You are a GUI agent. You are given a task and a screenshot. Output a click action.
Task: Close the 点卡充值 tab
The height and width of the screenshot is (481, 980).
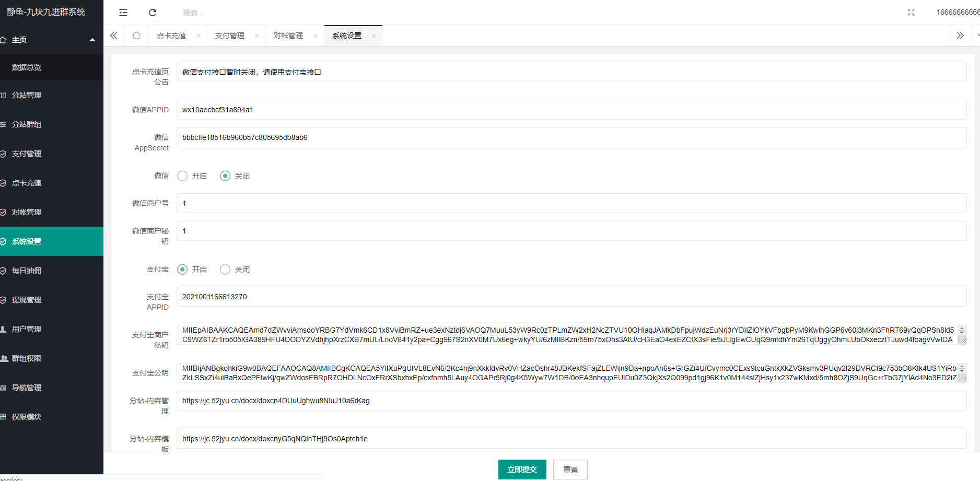click(199, 36)
